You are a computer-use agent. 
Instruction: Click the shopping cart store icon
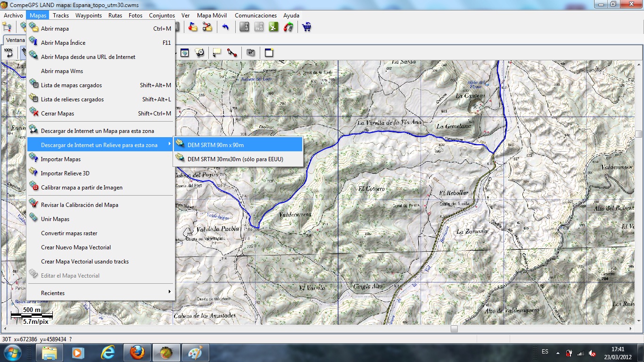point(307,27)
